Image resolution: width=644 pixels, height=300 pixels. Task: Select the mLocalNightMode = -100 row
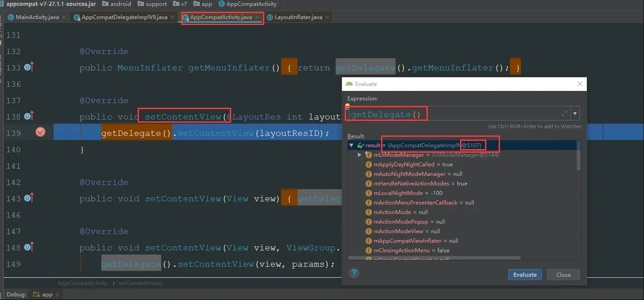point(462,193)
